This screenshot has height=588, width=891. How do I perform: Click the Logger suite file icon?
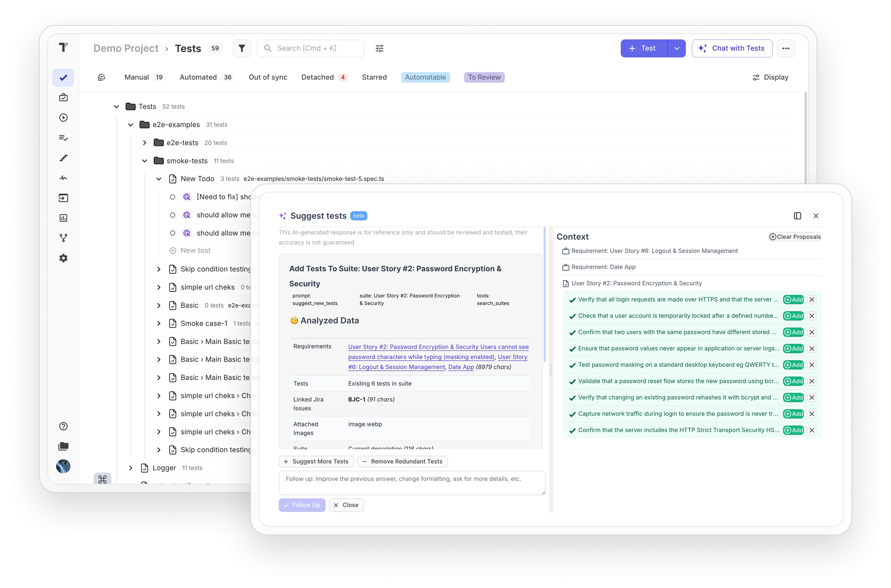click(145, 468)
